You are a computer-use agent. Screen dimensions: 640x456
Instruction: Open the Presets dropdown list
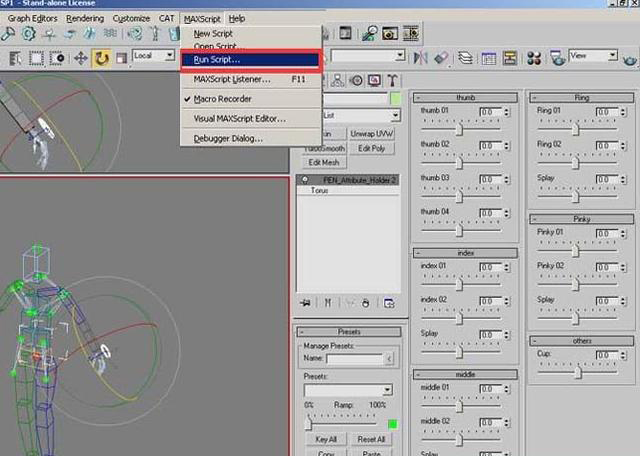387,391
